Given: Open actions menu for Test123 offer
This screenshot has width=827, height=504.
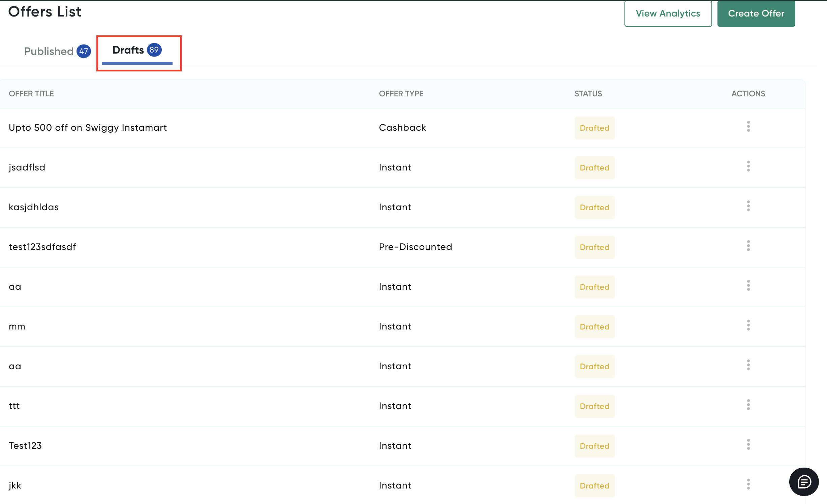Looking at the screenshot, I should [x=748, y=445].
